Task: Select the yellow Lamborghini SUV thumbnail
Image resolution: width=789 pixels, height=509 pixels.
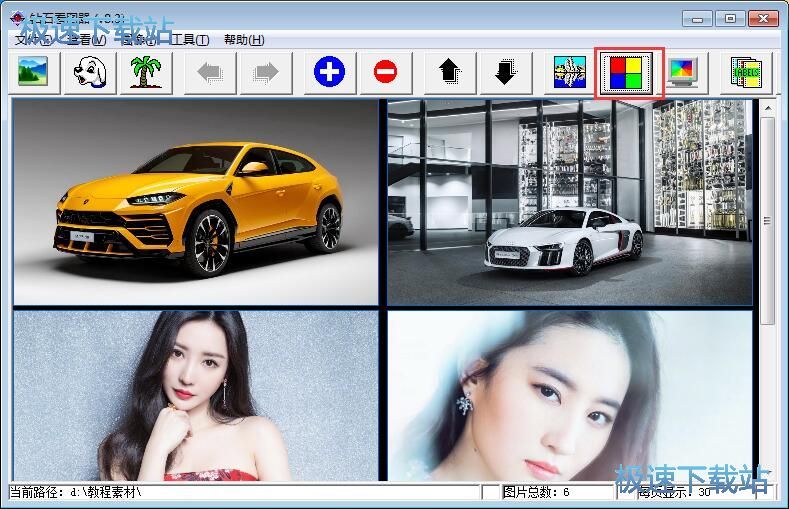Action: 196,202
